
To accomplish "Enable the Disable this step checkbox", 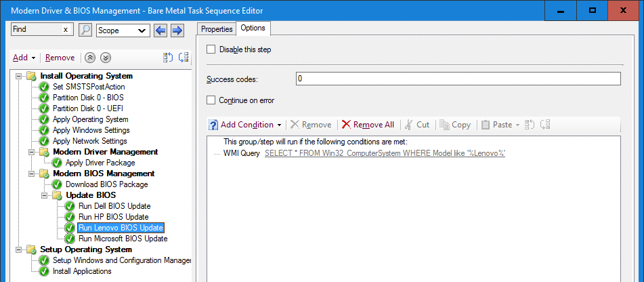I will [x=211, y=49].
